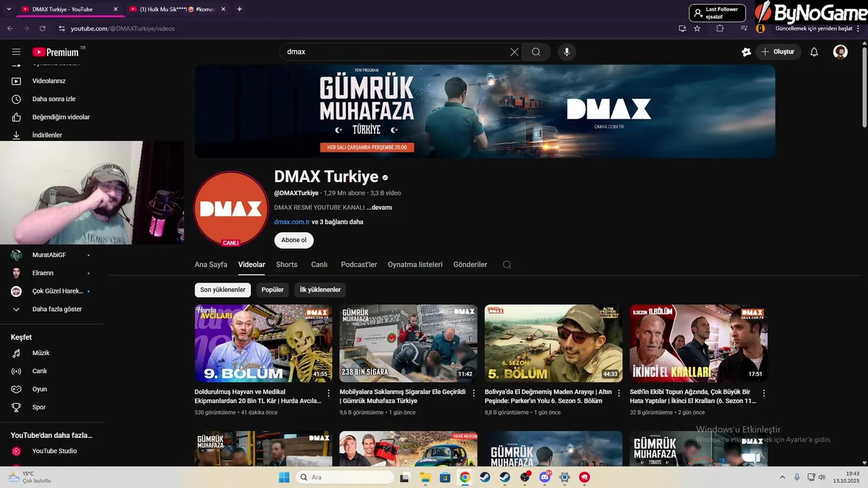Open options menu for Seth'in Ekibi video
The width and height of the screenshot is (868, 488).
(764, 393)
